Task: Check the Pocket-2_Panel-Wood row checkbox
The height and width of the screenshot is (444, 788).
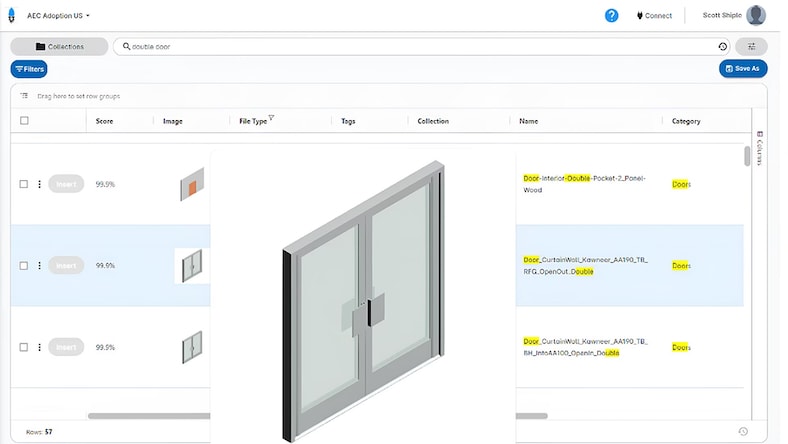Action: [24, 184]
